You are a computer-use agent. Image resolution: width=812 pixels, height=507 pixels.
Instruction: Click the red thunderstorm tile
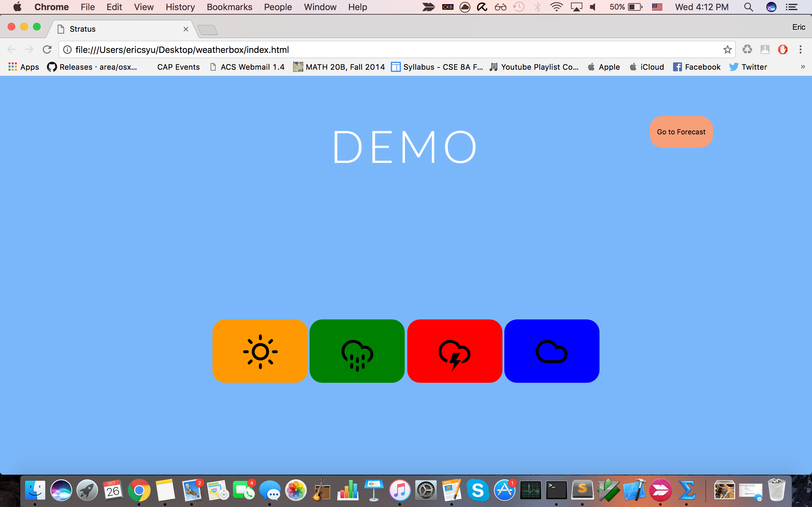point(454,351)
